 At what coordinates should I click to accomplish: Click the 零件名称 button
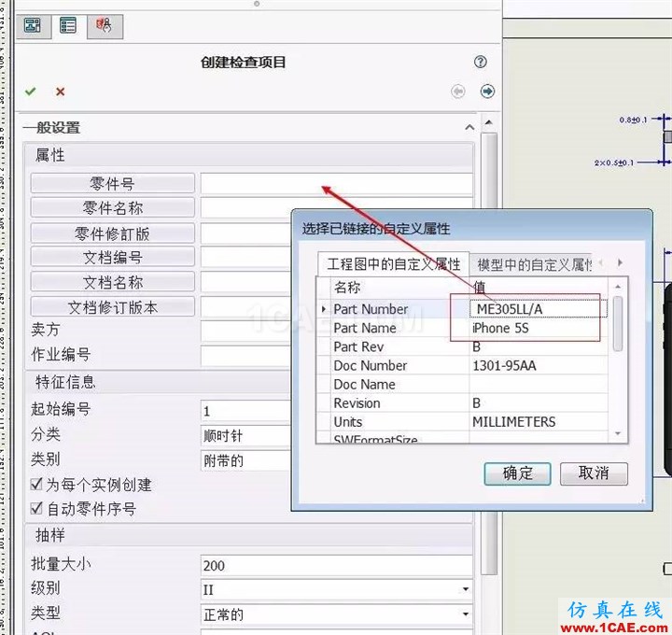click(x=113, y=208)
